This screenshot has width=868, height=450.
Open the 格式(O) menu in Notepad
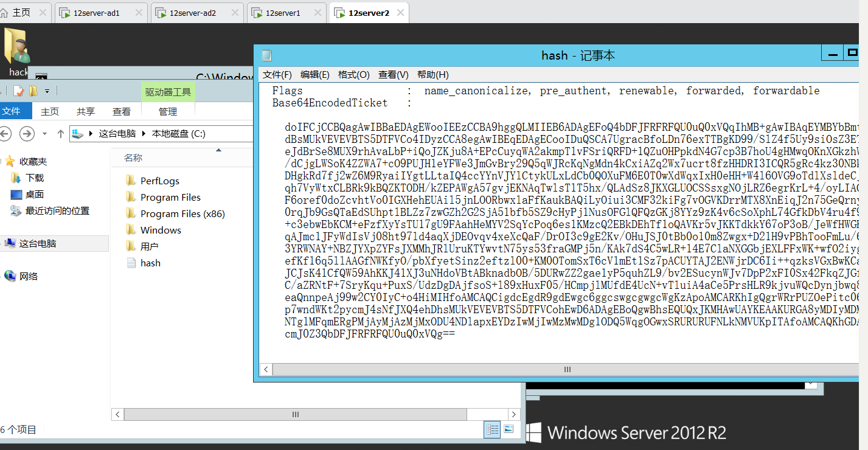[x=354, y=74]
